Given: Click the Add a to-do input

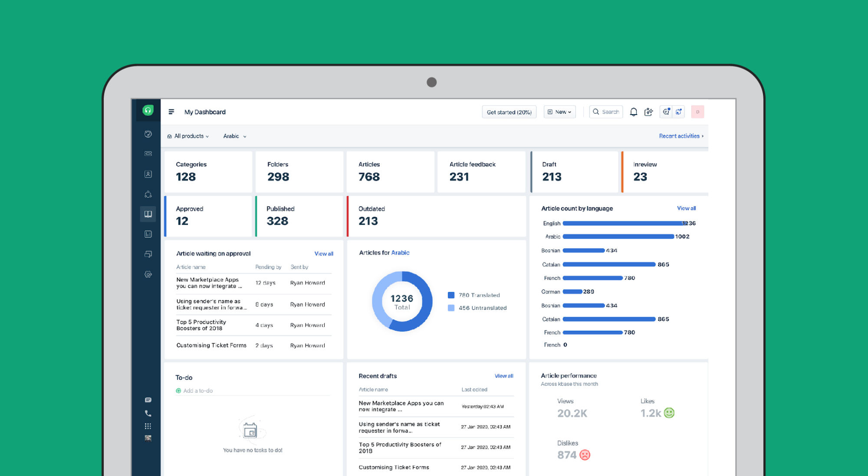Looking at the screenshot, I should [253, 391].
